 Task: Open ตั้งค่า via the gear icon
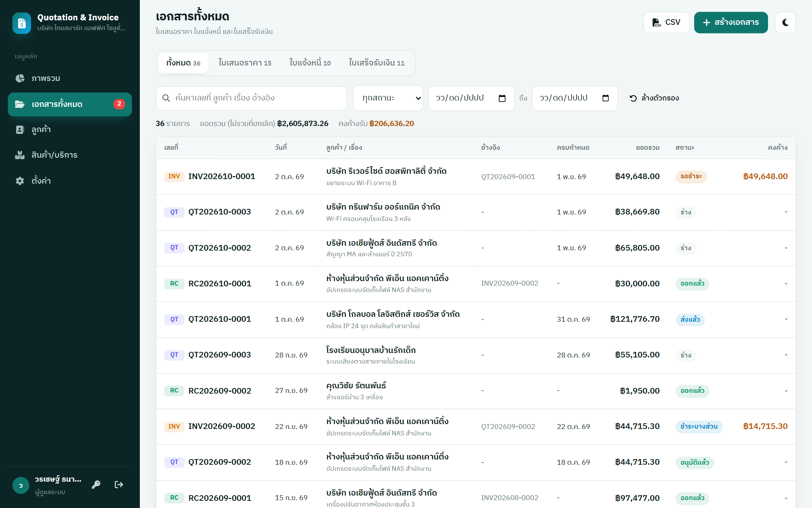coord(20,181)
